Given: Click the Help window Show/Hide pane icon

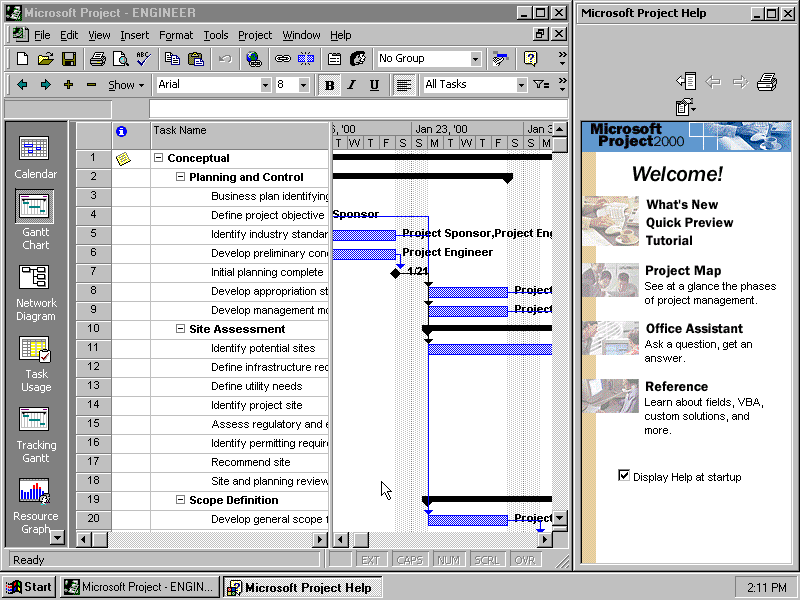Looking at the screenshot, I should 686,81.
